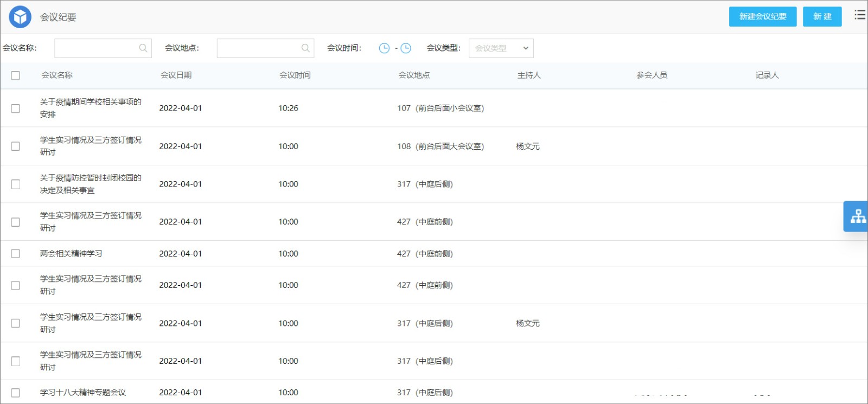Viewport: 868px width, 404px height.
Task: Open meeting 学习十八大精神专题会议
Action: [x=83, y=393]
